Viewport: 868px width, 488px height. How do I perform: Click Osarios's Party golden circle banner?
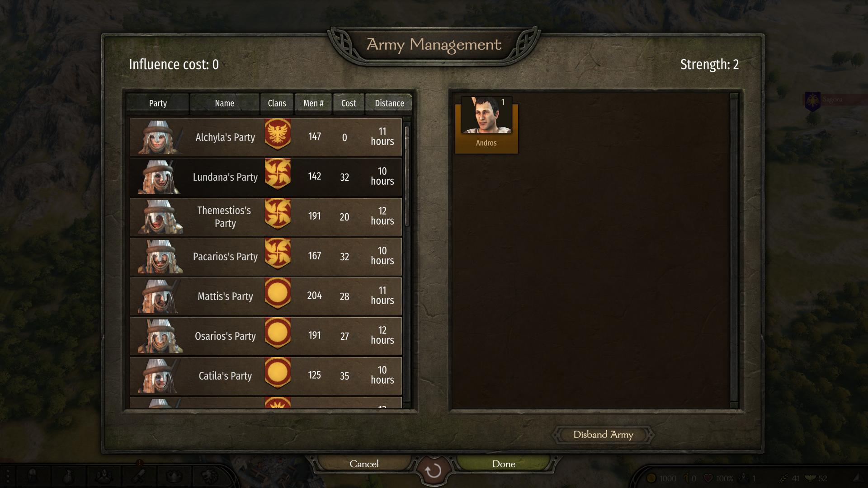coord(278,333)
